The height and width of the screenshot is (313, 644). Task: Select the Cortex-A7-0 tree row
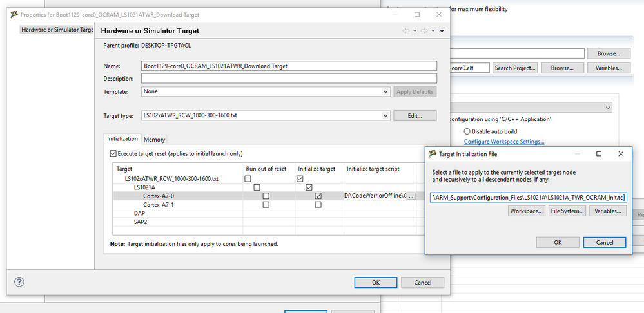159,196
